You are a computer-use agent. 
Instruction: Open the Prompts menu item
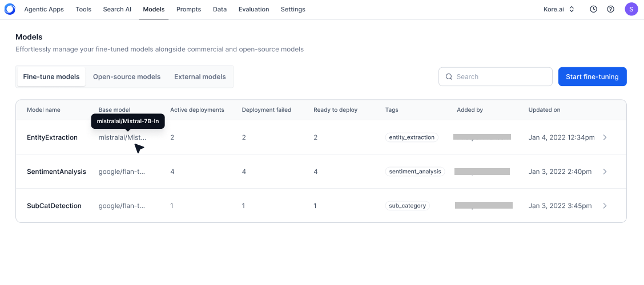coord(188,9)
